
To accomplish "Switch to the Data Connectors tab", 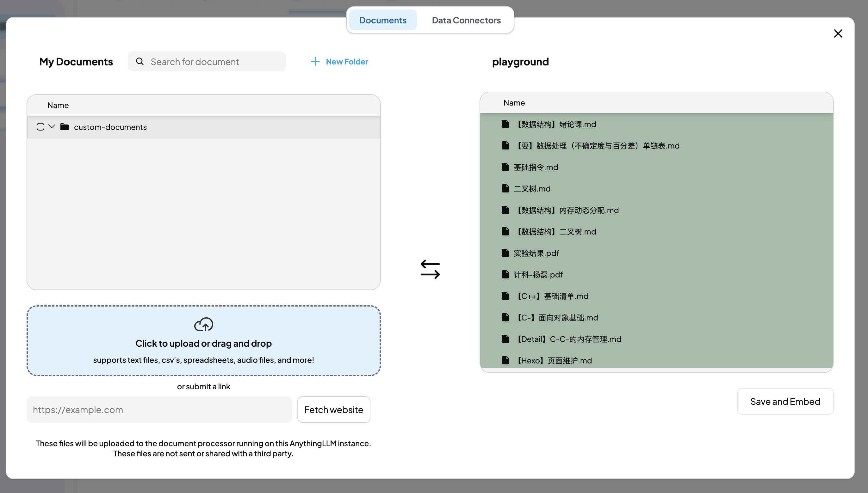I will [x=466, y=20].
